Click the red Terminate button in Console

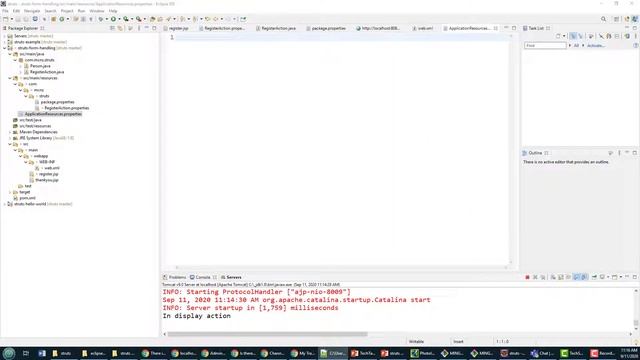527,277
